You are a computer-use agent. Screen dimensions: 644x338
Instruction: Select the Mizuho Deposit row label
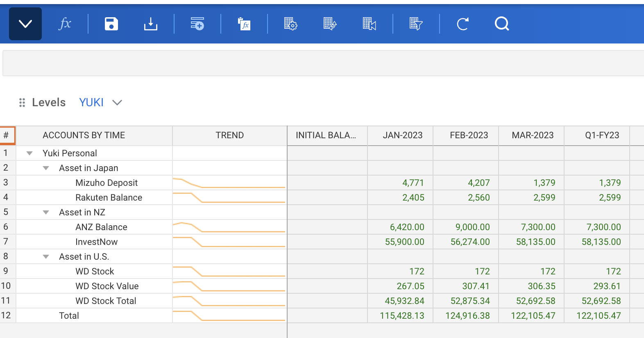(x=107, y=183)
